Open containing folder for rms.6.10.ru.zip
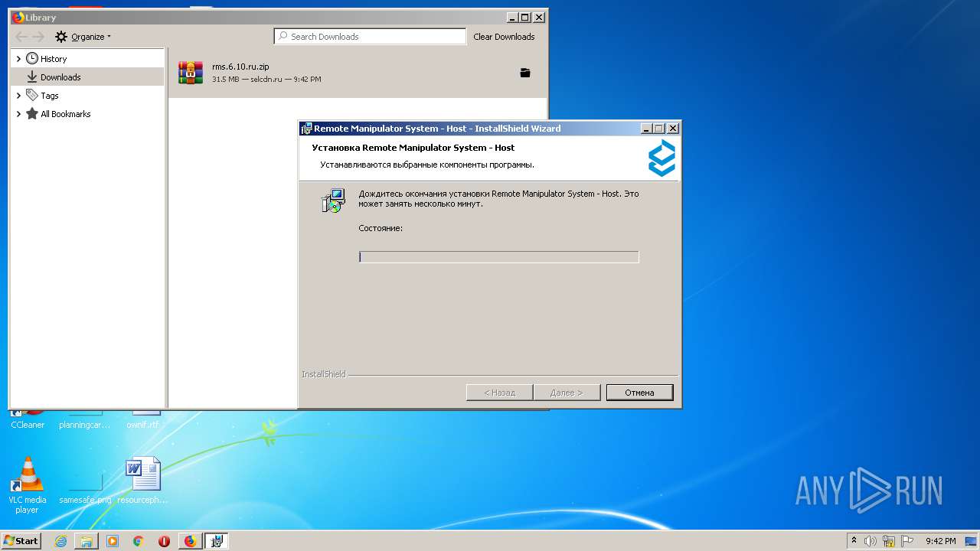This screenshot has height=551, width=980. click(524, 73)
